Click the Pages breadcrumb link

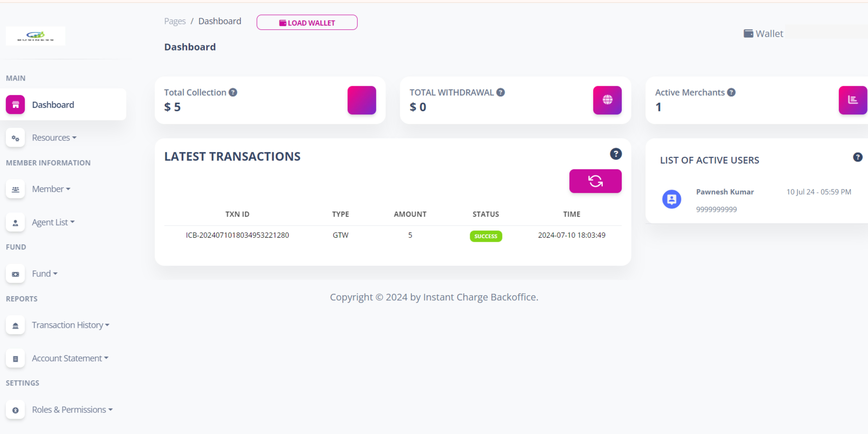pyautogui.click(x=175, y=21)
